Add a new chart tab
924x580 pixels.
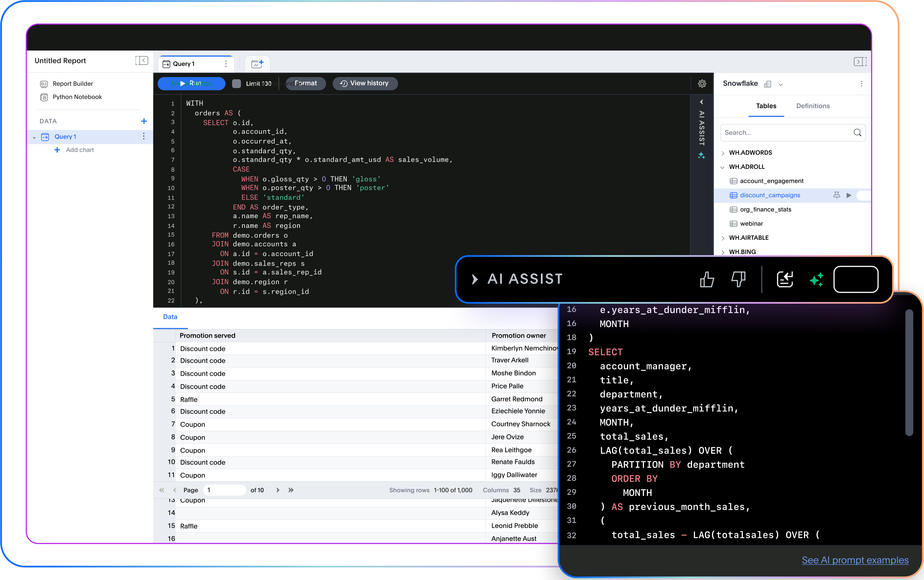click(x=257, y=64)
